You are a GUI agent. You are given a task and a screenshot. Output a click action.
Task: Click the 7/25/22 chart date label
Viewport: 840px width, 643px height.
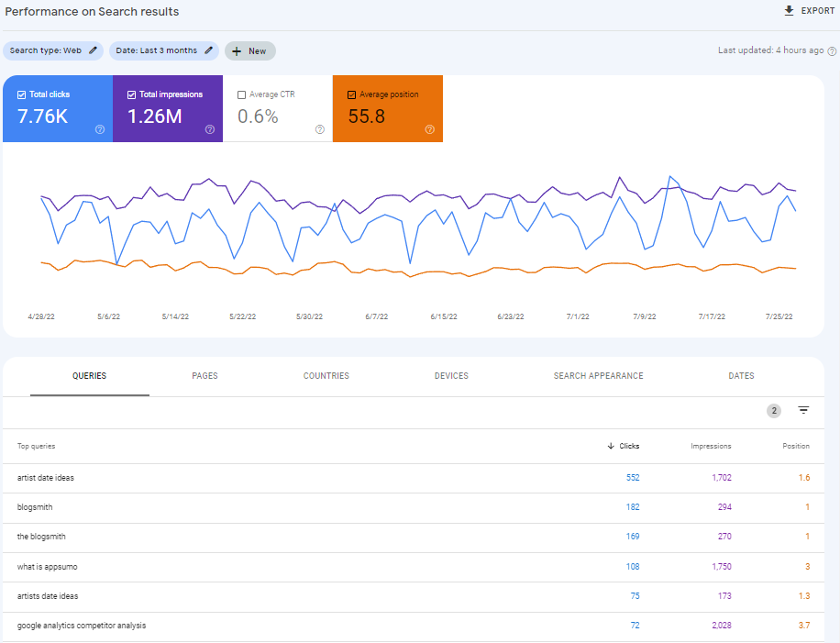(x=779, y=316)
